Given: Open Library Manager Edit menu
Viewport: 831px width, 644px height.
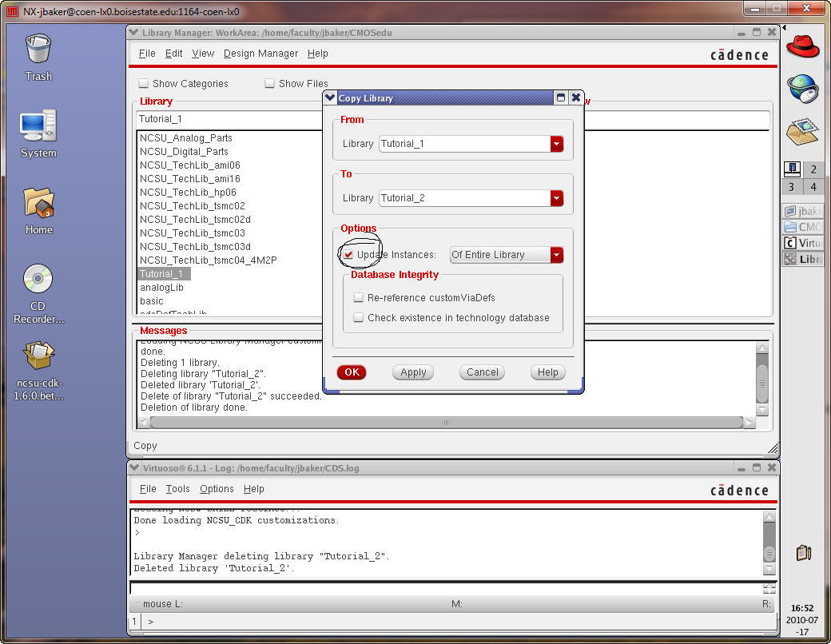Looking at the screenshot, I should click(x=173, y=54).
